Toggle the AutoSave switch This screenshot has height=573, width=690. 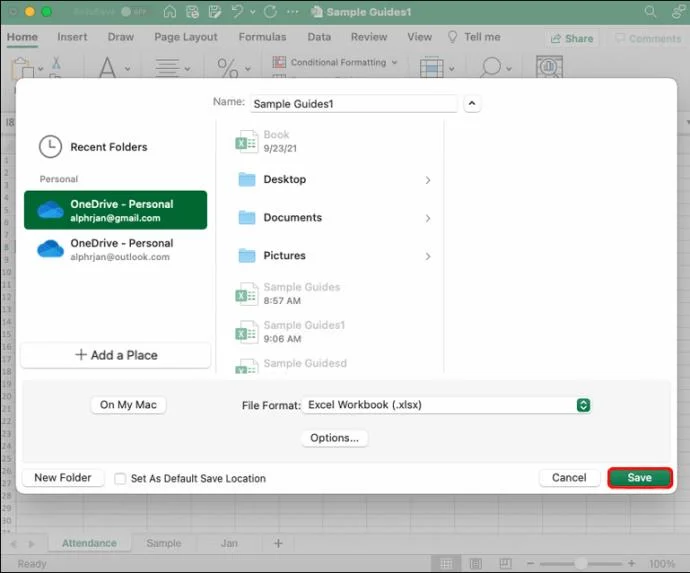tap(133, 12)
